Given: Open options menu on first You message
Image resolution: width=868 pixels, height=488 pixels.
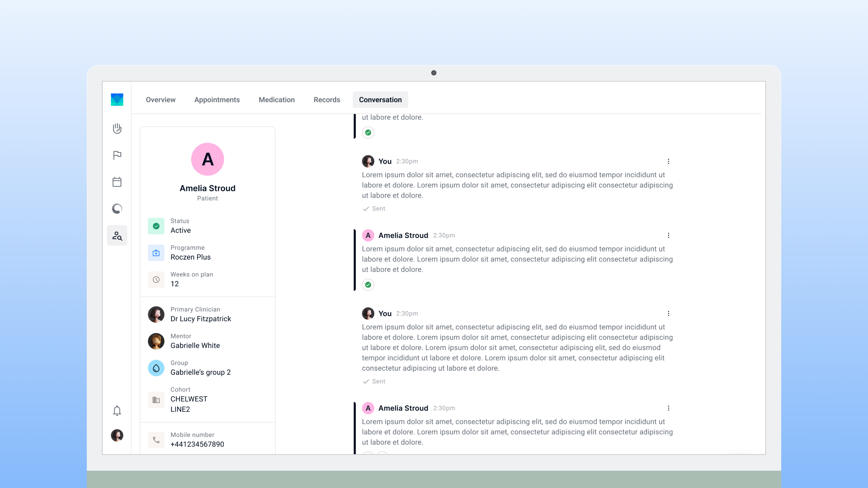Looking at the screenshot, I should coord(668,161).
